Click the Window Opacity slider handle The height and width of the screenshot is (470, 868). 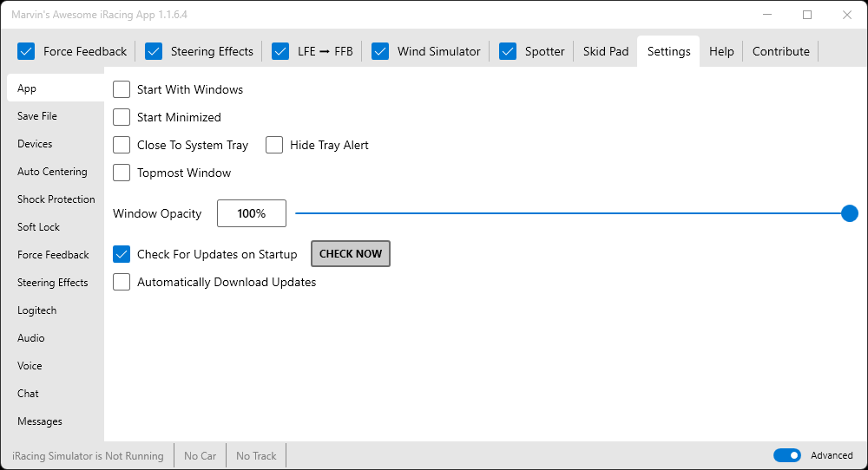(850, 213)
